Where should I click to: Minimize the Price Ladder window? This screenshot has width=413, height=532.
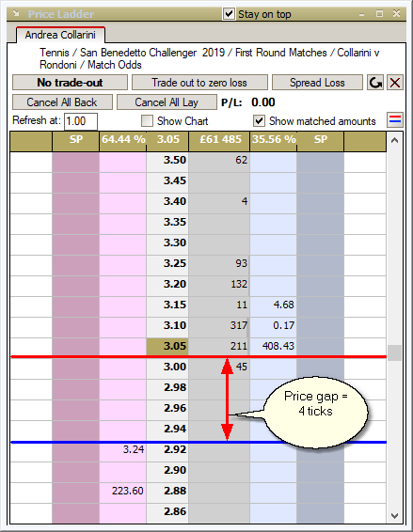tap(361, 14)
